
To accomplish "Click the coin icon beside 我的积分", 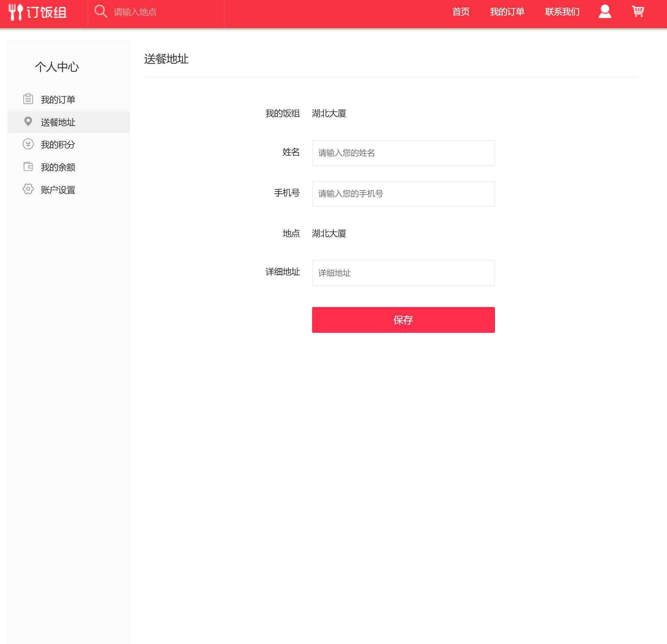I will (x=28, y=144).
